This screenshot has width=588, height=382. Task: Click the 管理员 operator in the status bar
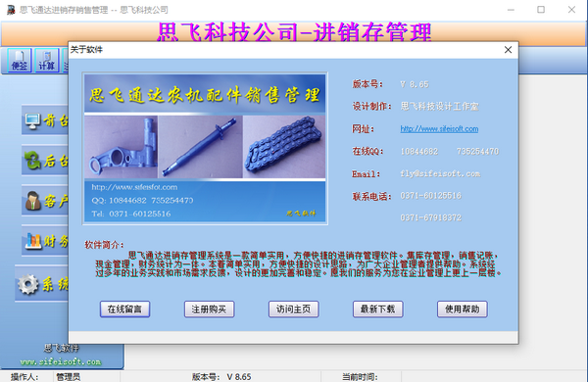[69, 377]
